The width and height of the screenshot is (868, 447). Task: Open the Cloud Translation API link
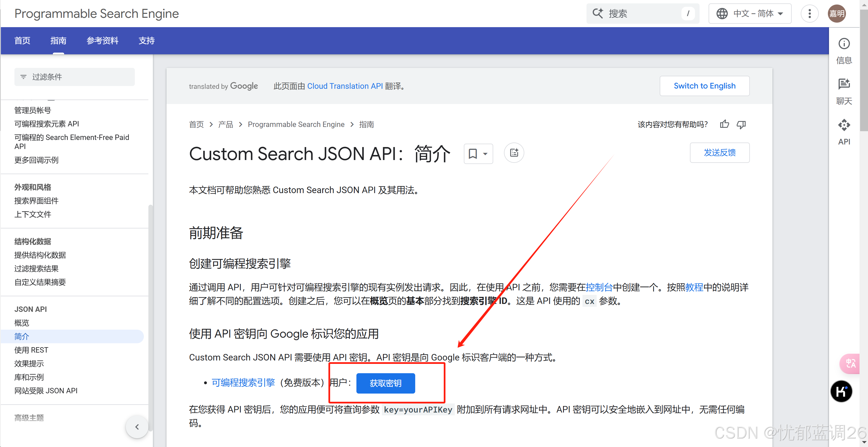345,86
